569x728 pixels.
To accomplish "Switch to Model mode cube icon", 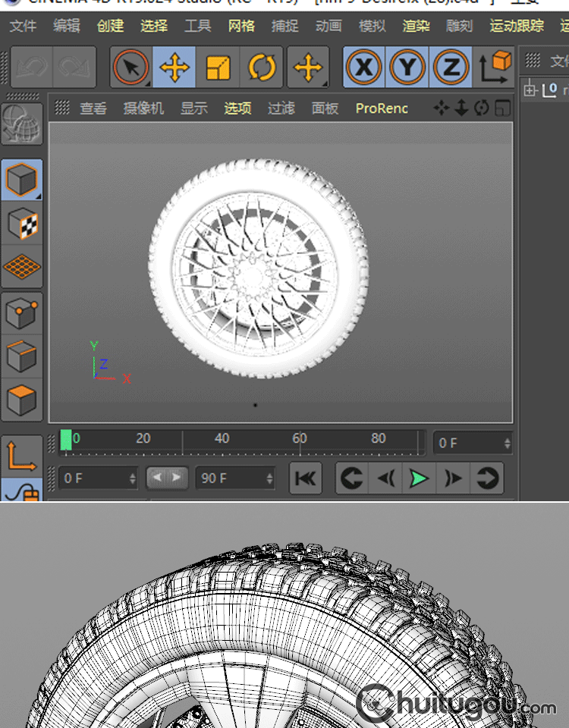I will [22, 180].
